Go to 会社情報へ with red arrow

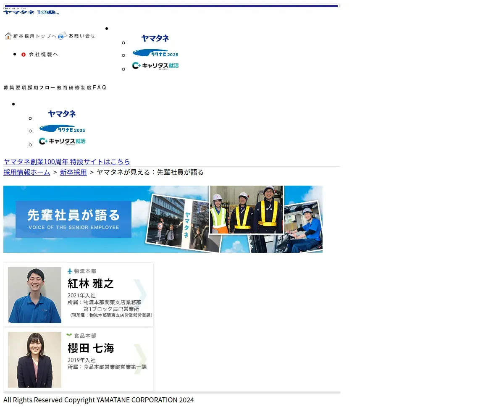(39, 54)
